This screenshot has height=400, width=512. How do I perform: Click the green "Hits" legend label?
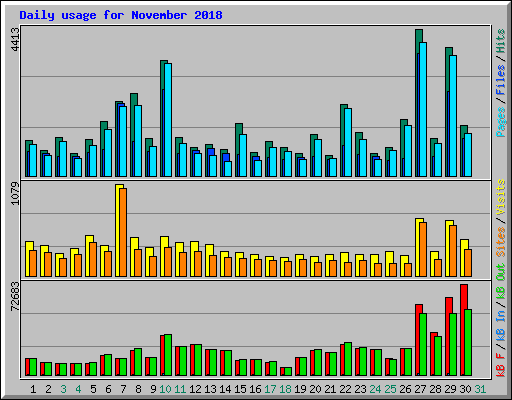pyautogui.click(x=501, y=41)
